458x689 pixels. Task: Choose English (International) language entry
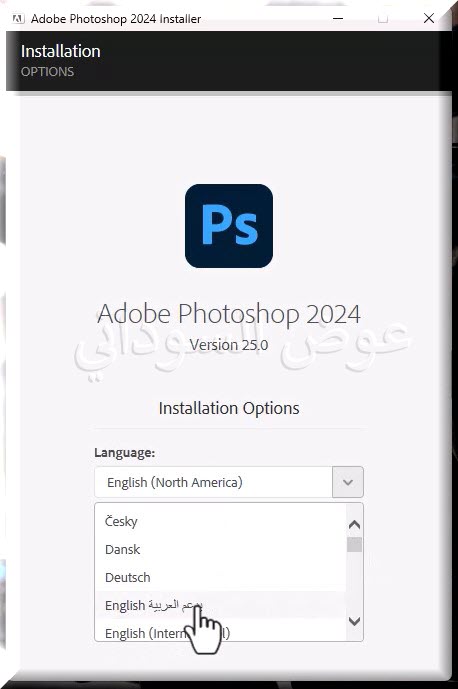coord(221,632)
